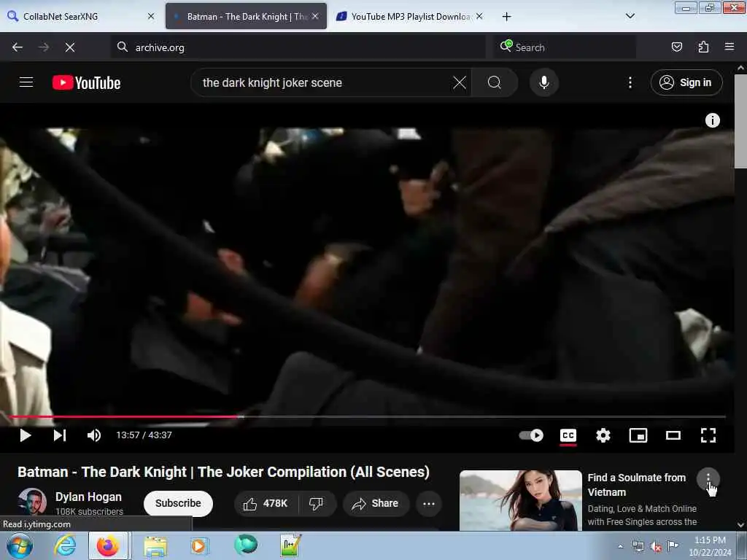Screen dimensions: 747x560
Task: Open Windows Explorer folder taskbar icon
Action: [155, 545]
